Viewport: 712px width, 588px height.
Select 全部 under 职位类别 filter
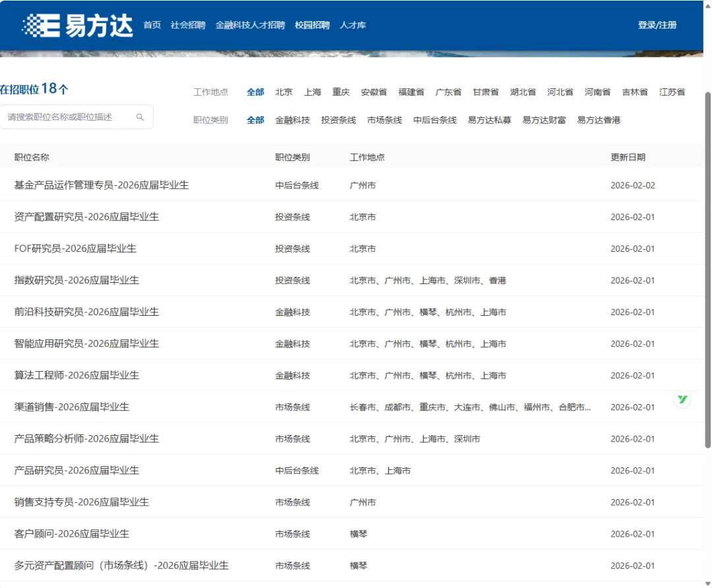(x=255, y=121)
